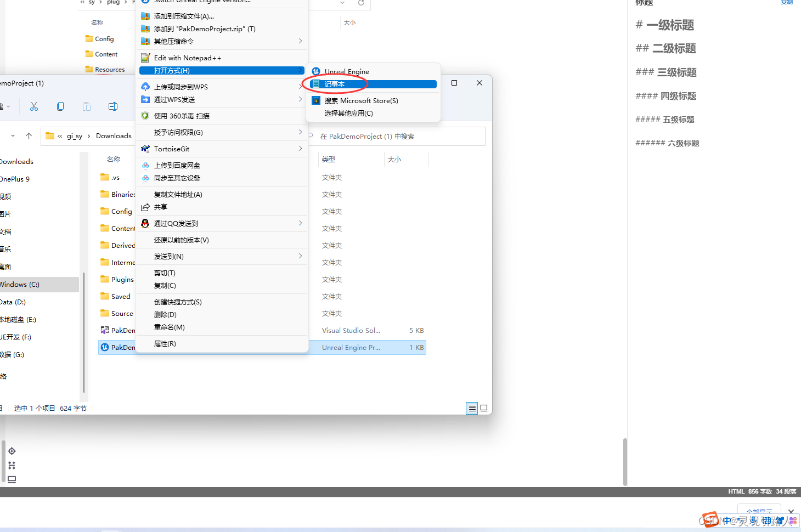Select 搜索 Microsoft Store(S) option
The width and height of the screenshot is (801, 532).
click(x=374, y=100)
